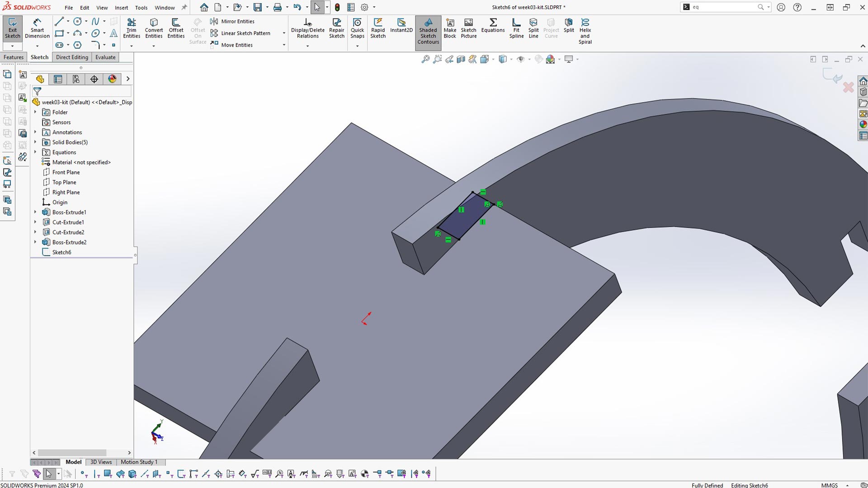The height and width of the screenshot is (488, 868).
Task: Open Quick Snaps tool
Action: (x=357, y=28)
